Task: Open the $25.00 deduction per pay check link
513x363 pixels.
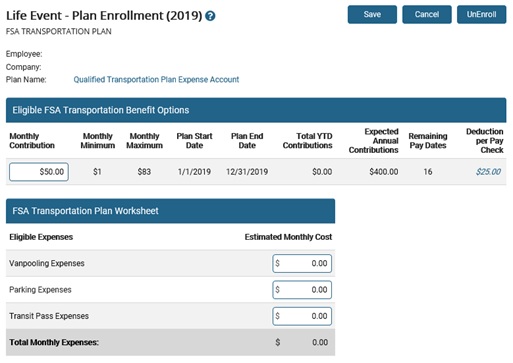Action: (x=488, y=172)
